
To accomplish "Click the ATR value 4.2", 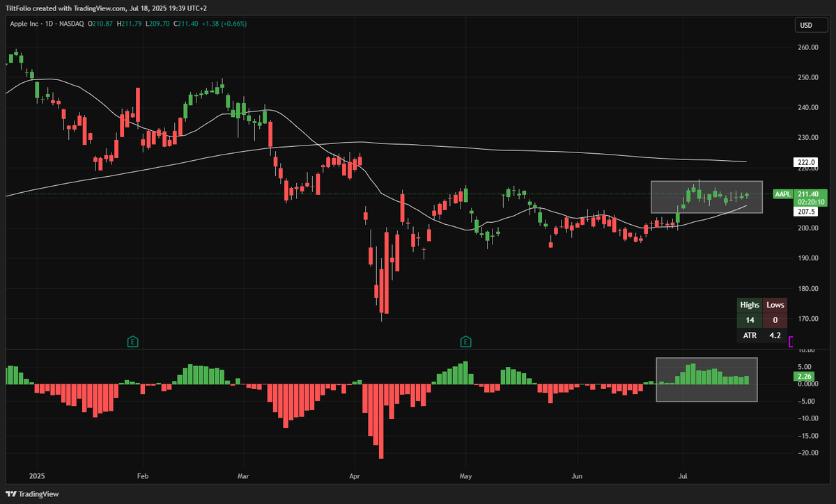I will click(x=775, y=336).
